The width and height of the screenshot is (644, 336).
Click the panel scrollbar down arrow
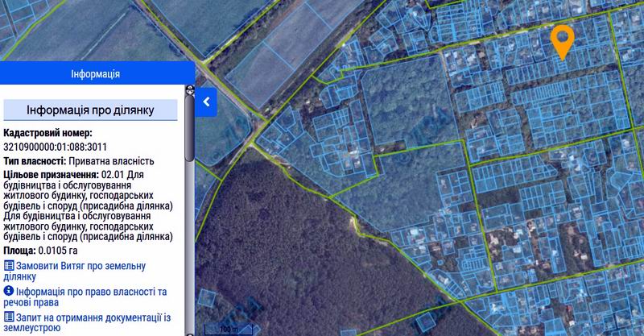(x=191, y=330)
